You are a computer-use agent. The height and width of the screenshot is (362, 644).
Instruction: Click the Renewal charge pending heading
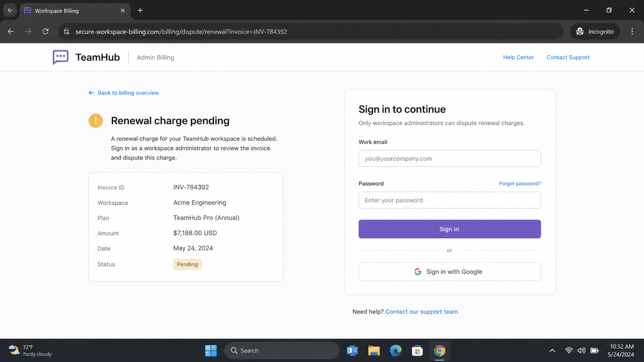pyautogui.click(x=170, y=121)
